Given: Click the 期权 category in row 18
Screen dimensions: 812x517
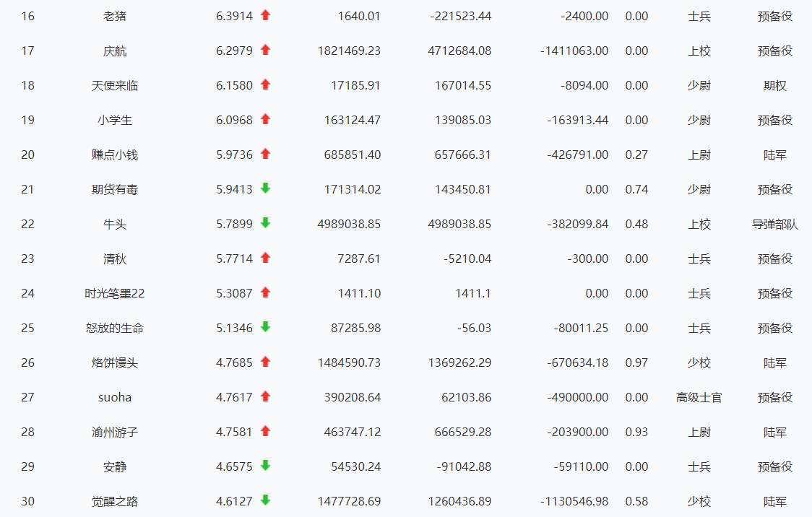Looking at the screenshot, I should [774, 85].
